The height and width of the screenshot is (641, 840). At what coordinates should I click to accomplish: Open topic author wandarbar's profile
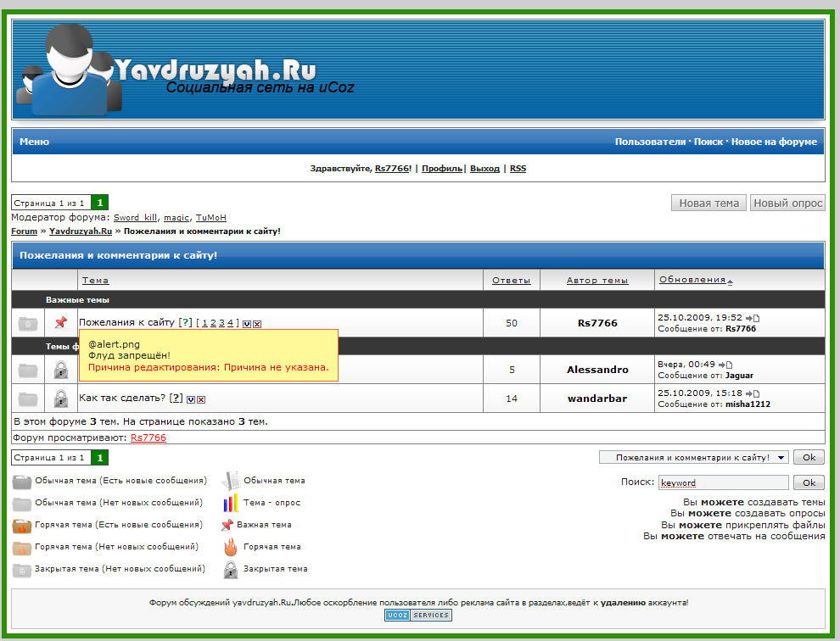(x=597, y=399)
